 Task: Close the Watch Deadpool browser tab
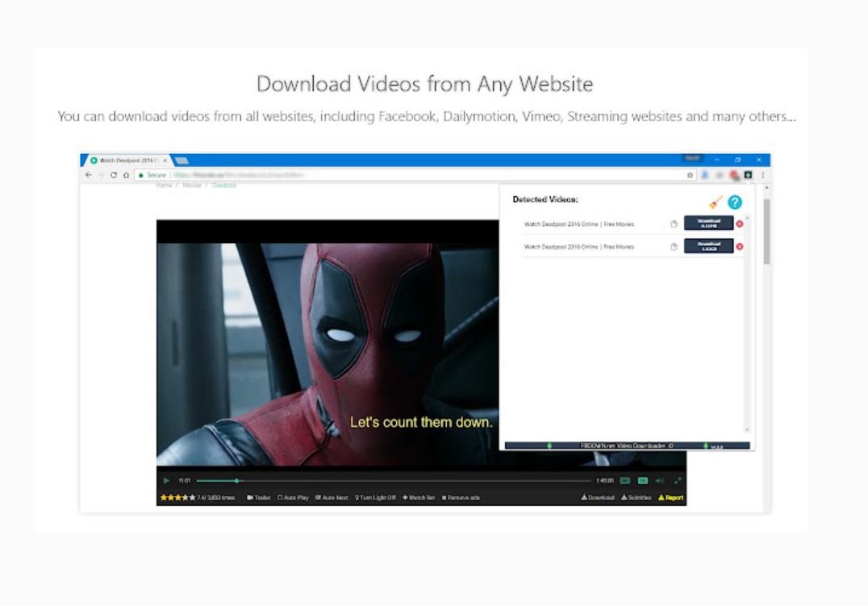coord(165,161)
